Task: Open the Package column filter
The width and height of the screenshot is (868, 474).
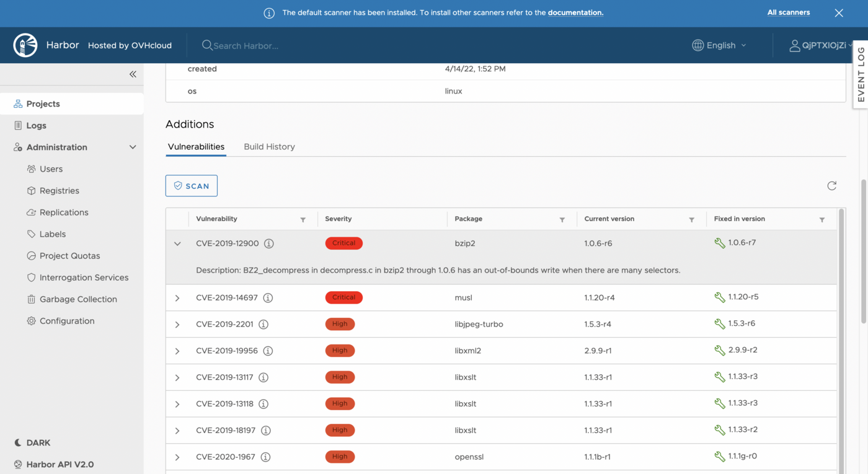Action: click(x=562, y=219)
